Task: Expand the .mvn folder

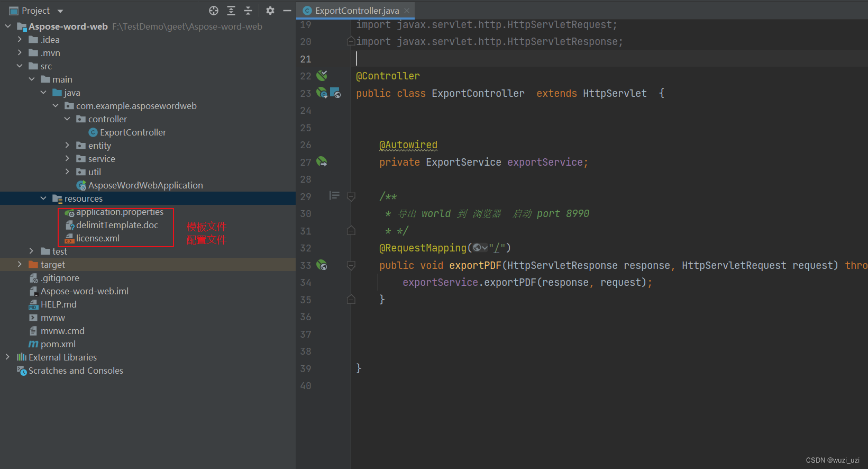Action: 20,52
